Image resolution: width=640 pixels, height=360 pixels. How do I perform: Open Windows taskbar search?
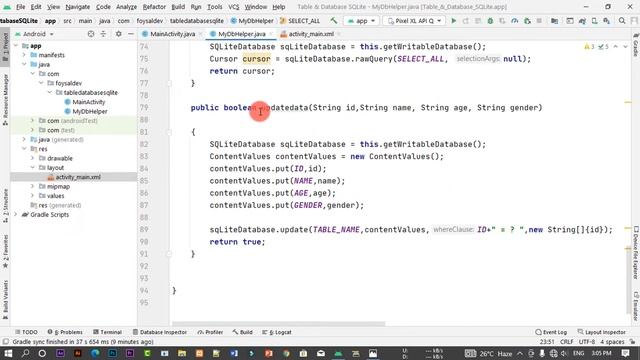(x=25, y=353)
